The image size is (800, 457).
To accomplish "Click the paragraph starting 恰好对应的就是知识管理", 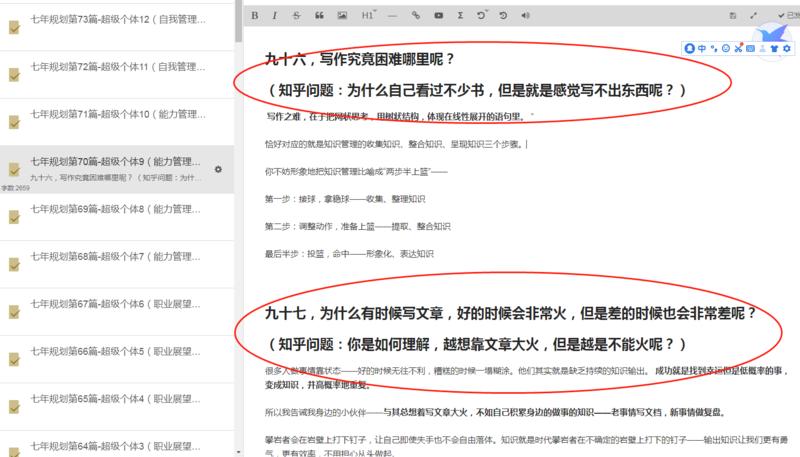I will (x=396, y=144).
